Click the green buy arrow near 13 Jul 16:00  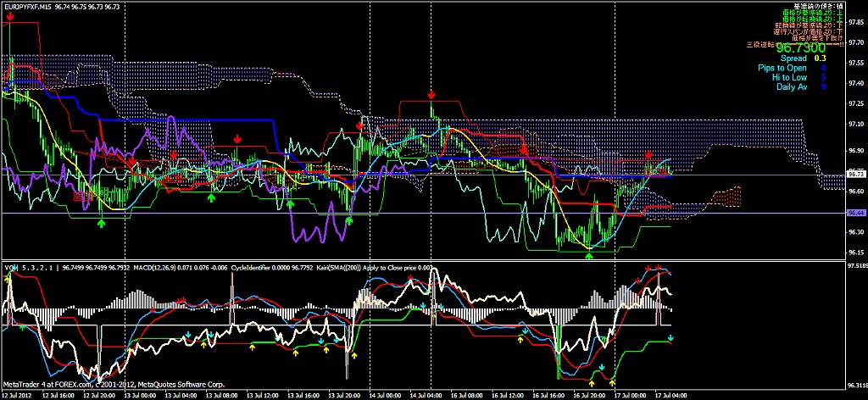pyautogui.click(x=290, y=204)
